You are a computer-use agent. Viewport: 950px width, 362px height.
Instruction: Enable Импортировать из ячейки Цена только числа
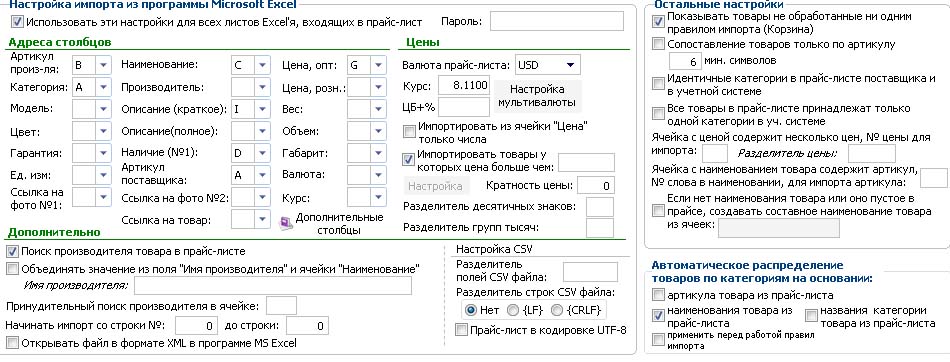[x=409, y=132]
